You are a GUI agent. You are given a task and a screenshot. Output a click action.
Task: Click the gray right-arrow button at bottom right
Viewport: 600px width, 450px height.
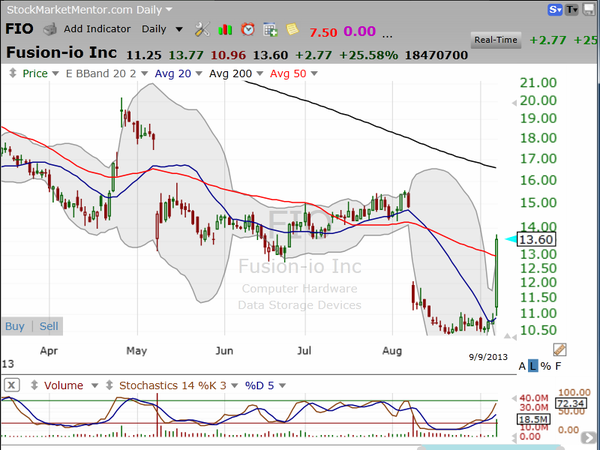(x=588, y=437)
